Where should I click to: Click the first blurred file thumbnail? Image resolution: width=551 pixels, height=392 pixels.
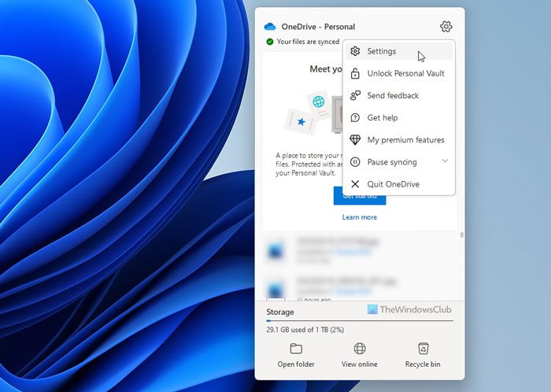coord(275,251)
